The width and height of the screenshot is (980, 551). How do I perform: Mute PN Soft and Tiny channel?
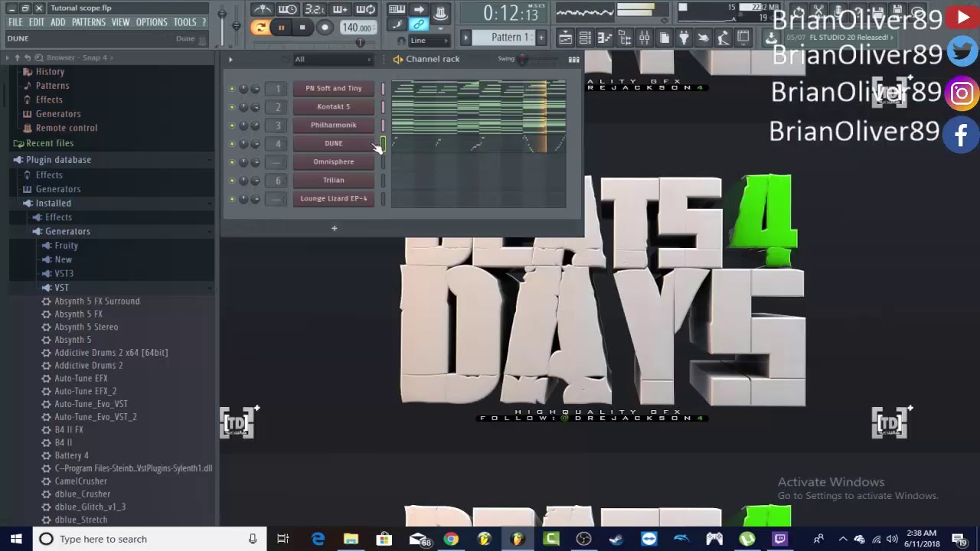pos(232,89)
